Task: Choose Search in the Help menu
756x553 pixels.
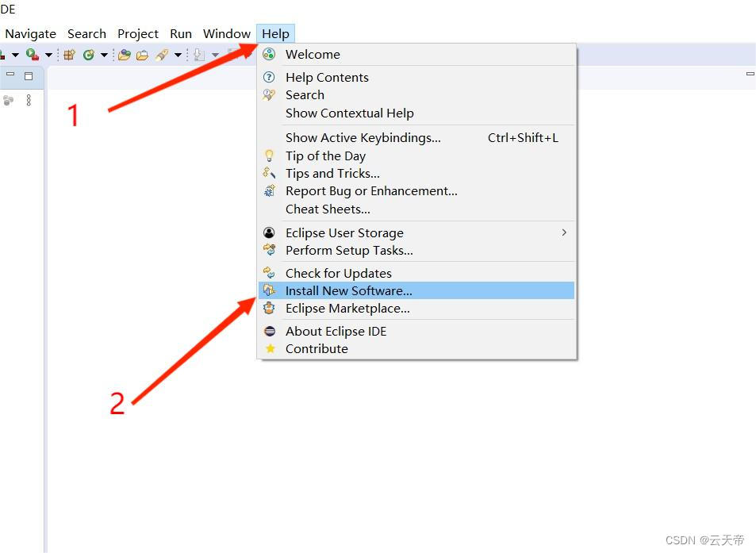Action: click(417, 94)
